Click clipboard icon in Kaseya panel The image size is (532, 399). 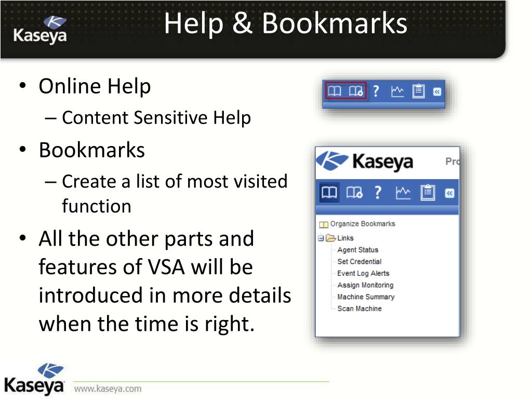428,192
